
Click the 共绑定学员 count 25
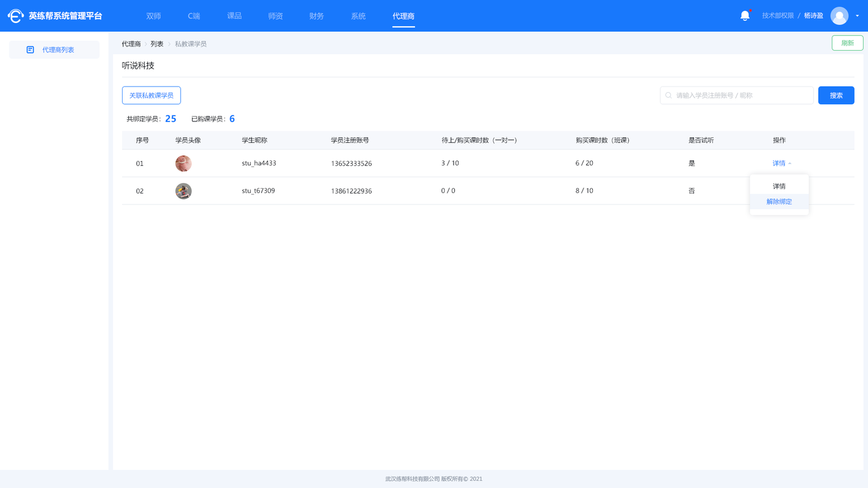click(x=170, y=119)
